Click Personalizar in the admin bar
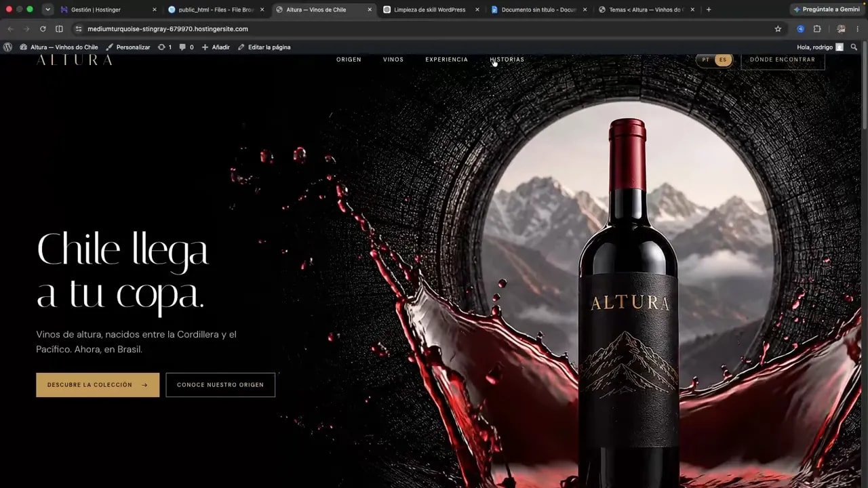Screen dimensions: 868x488 coord(128,47)
